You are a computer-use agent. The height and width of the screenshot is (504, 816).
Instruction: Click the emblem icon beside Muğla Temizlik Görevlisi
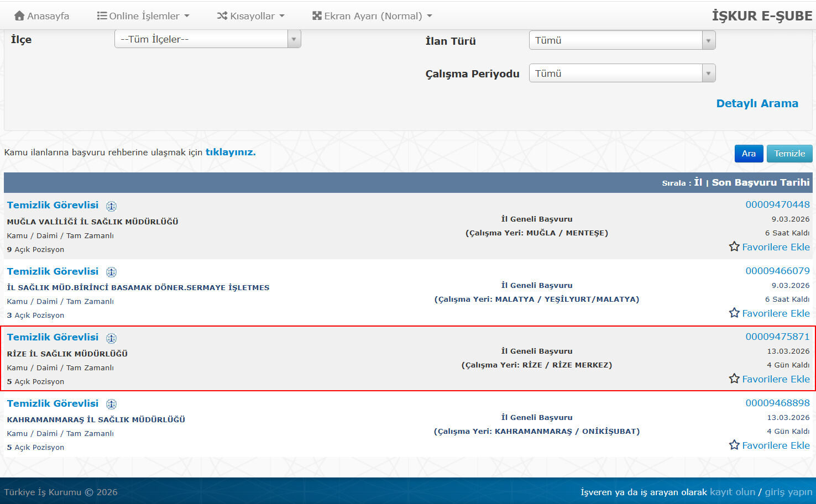pos(111,206)
